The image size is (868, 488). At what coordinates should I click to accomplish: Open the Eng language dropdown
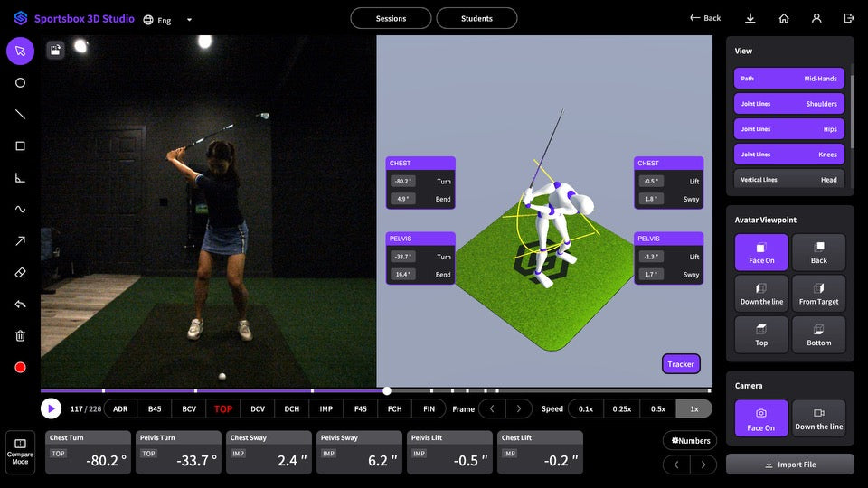tap(169, 19)
